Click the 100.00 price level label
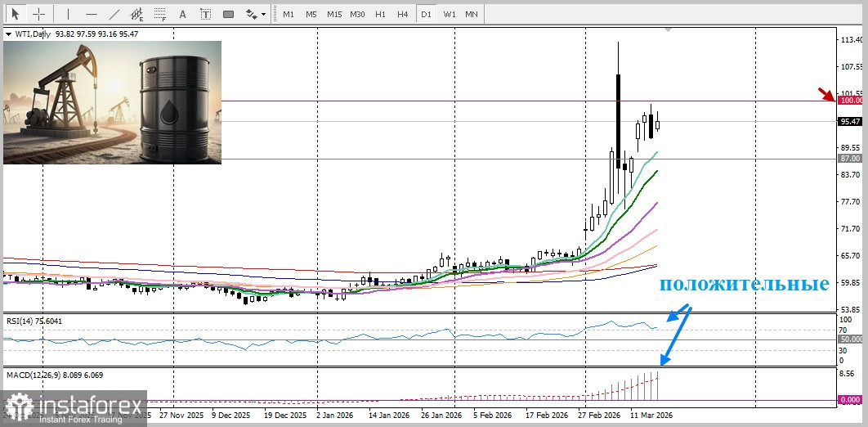Image resolution: width=868 pixels, height=427 pixels. (851, 101)
